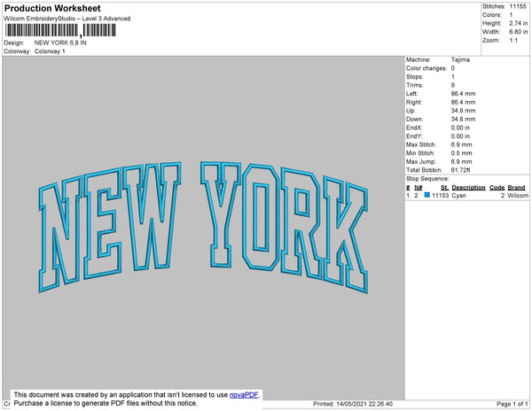Select the Trims value 9
Image resolution: width=532 pixels, height=411 pixels.
pos(453,85)
